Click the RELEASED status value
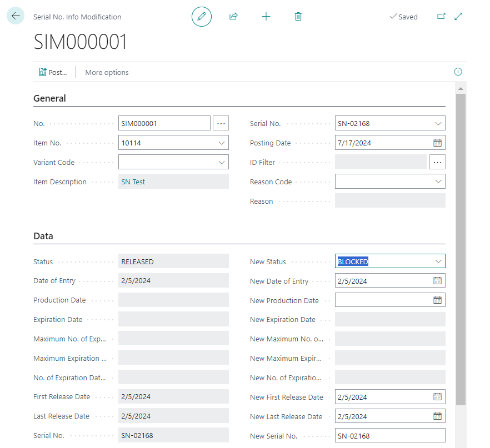The height and width of the screenshot is (448, 490). coord(138,261)
